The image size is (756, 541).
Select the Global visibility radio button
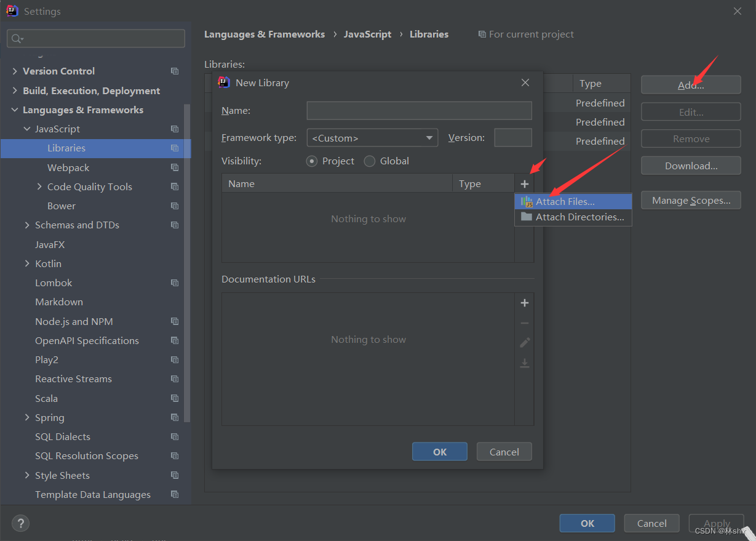[x=370, y=161]
